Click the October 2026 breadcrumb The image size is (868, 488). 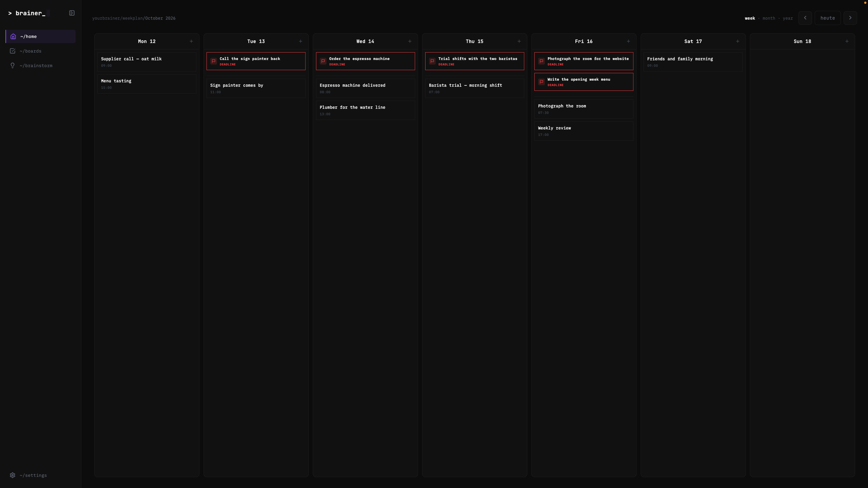coord(161,18)
